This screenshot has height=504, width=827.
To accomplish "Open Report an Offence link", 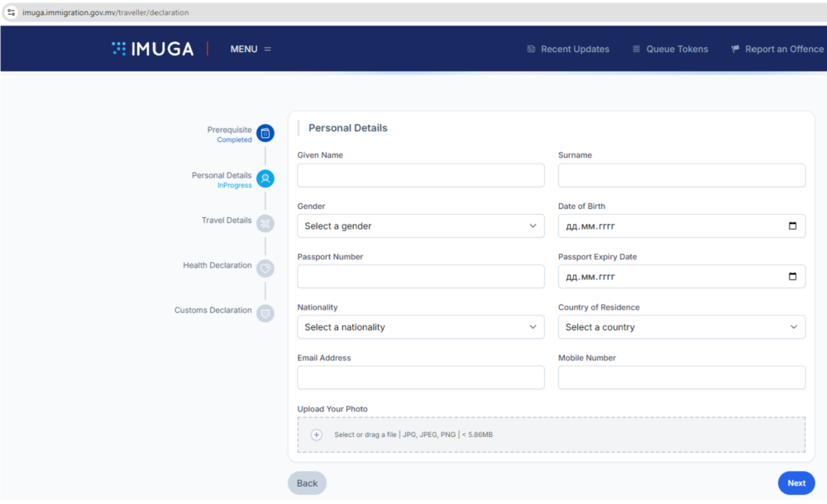I will click(x=777, y=49).
